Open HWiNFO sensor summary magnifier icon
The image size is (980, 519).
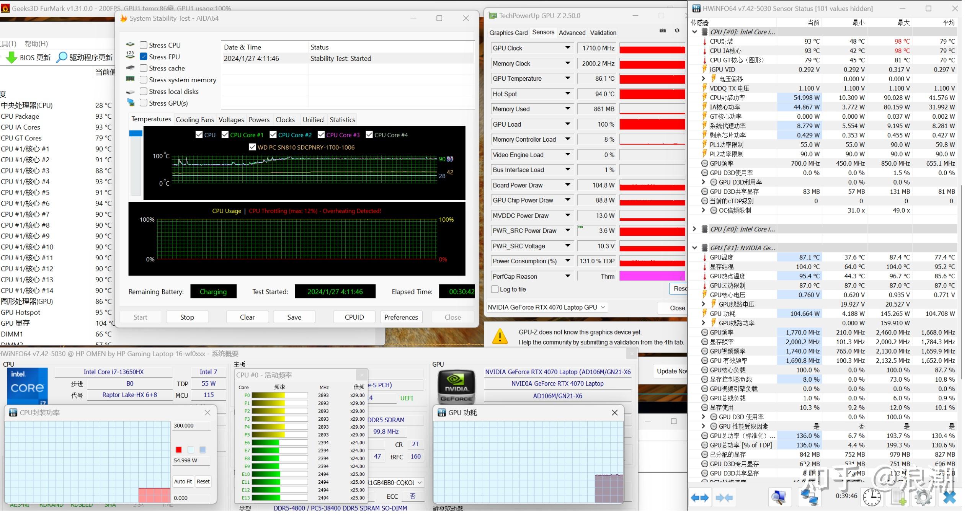pyautogui.click(x=779, y=498)
